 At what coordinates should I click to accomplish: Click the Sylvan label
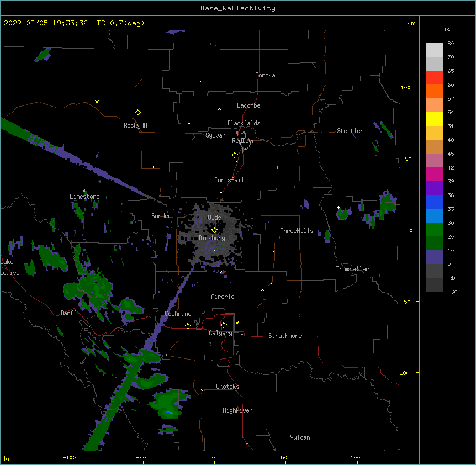coord(215,135)
